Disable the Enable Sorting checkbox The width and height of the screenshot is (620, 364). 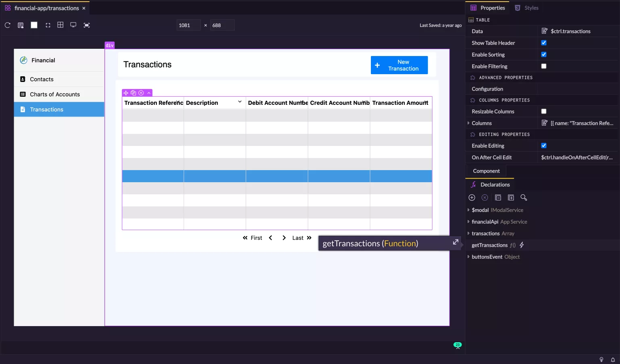click(544, 54)
